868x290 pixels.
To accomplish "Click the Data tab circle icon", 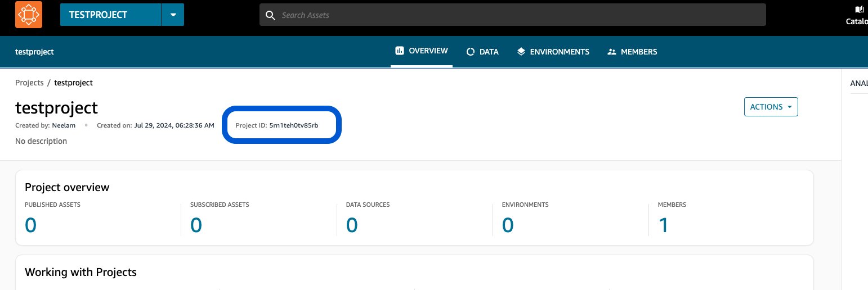I will [471, 52].
